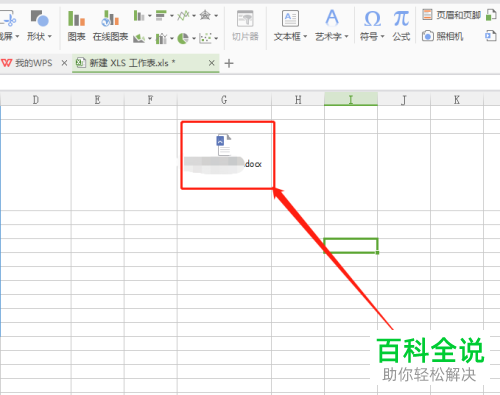Expand the pie chart dropdown arrow
Image resolution: width=500 pixels, height=395 pixels.
(x=194, y=38)
